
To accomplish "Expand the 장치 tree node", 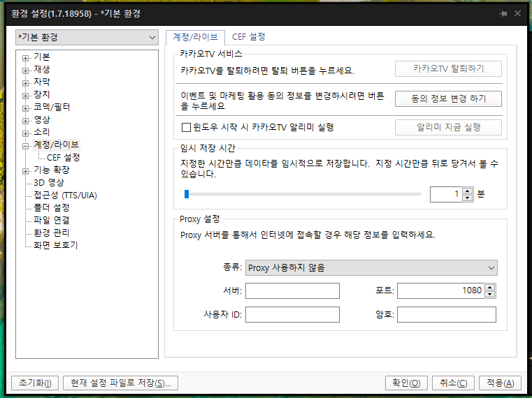I will click(25, 96).
